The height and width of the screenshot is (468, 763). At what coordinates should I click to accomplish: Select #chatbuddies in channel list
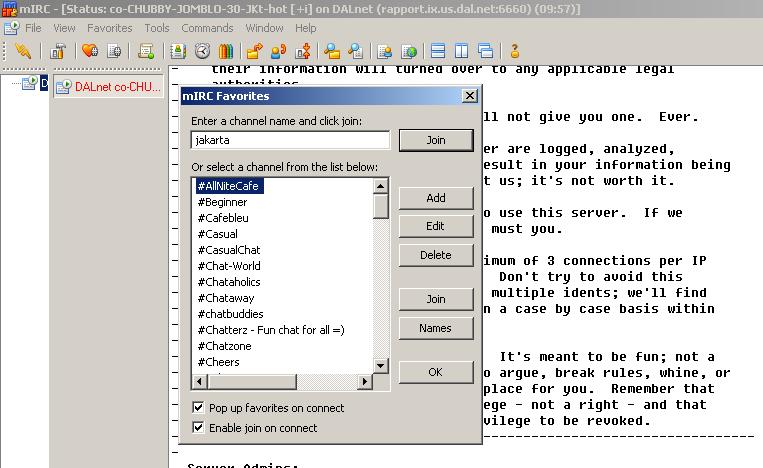[x=230, y=314]
